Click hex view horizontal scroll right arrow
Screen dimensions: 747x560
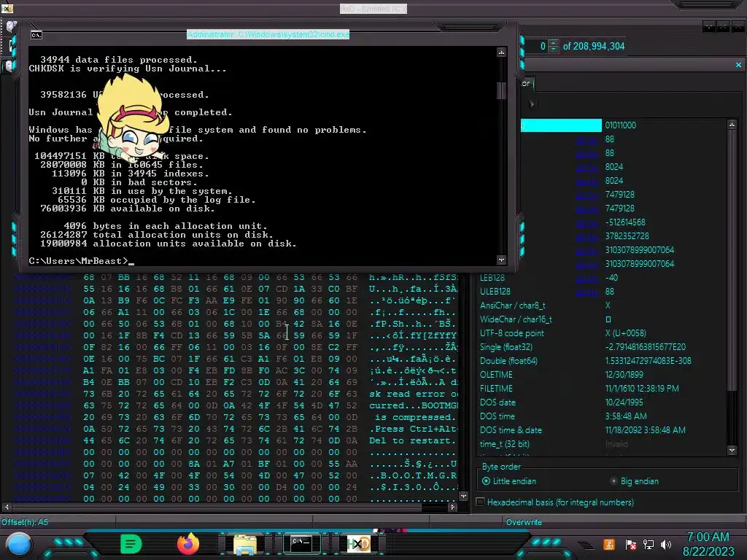[x=452, y=507]
